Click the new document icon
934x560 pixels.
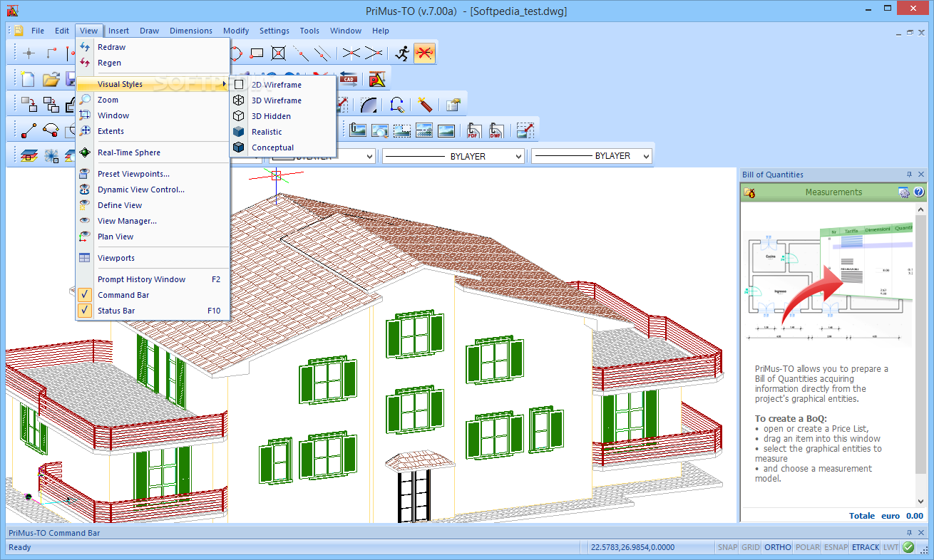click(28, 79)
